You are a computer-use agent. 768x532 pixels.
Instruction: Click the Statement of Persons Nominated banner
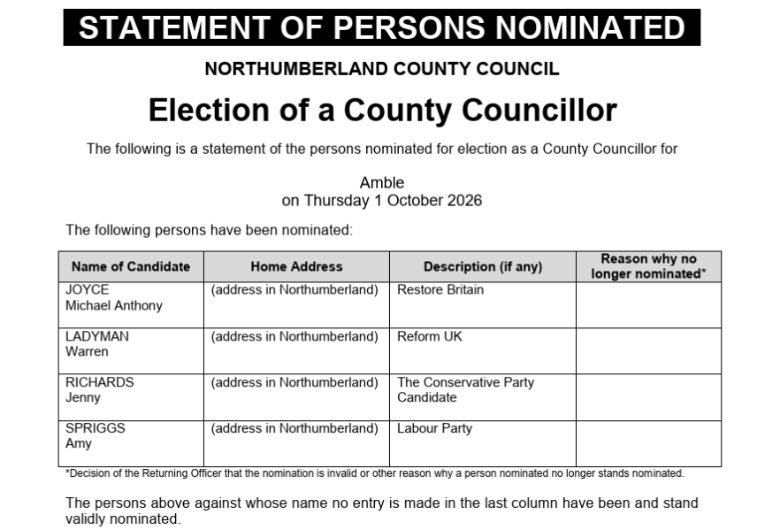[x=382, y=27]
